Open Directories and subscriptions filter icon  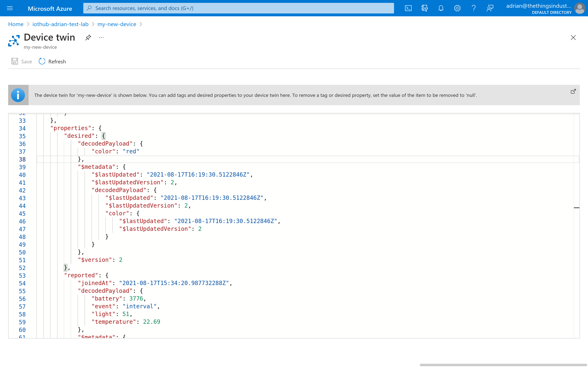click(424, 8)
